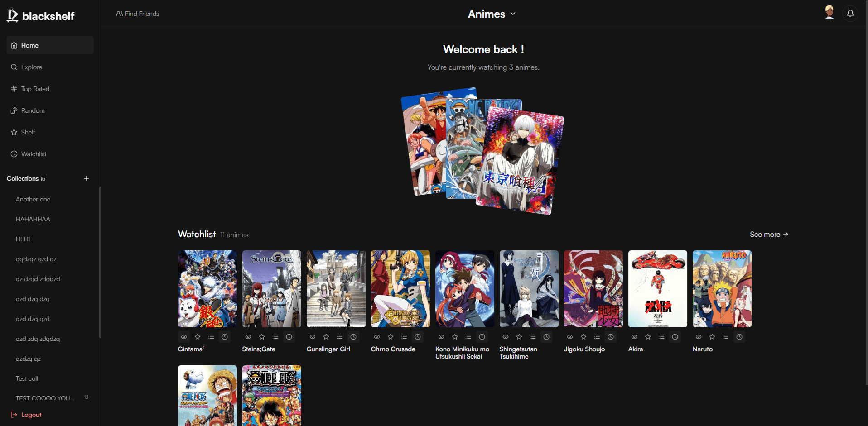Toggle Akira watchlist clock icon
The width and height of the screenshot is (868, 426).
(x=675, y=337)
